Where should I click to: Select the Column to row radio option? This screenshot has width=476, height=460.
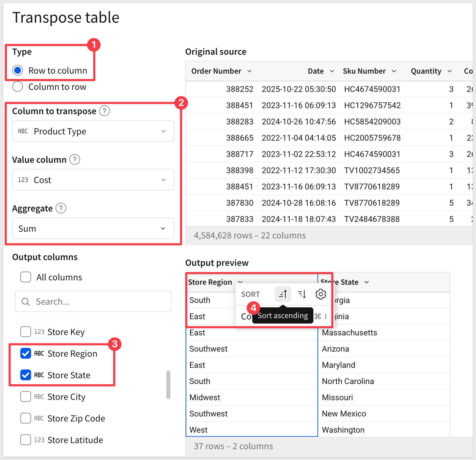(x=18, y=87)
